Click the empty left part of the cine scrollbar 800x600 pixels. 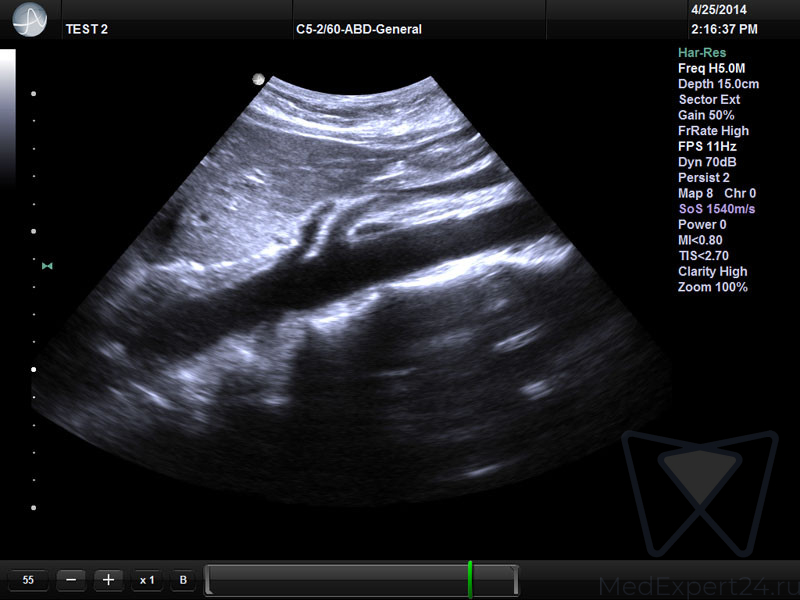pyautogui.click(x=330, y=580)
